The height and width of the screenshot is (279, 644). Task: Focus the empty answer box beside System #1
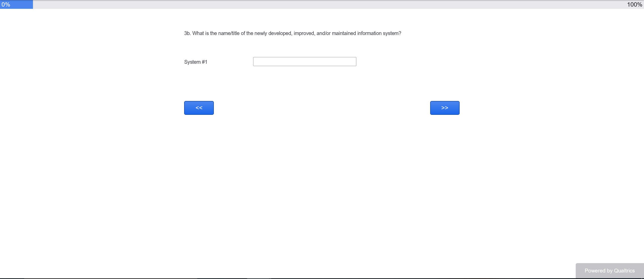(x=304, y=62)
